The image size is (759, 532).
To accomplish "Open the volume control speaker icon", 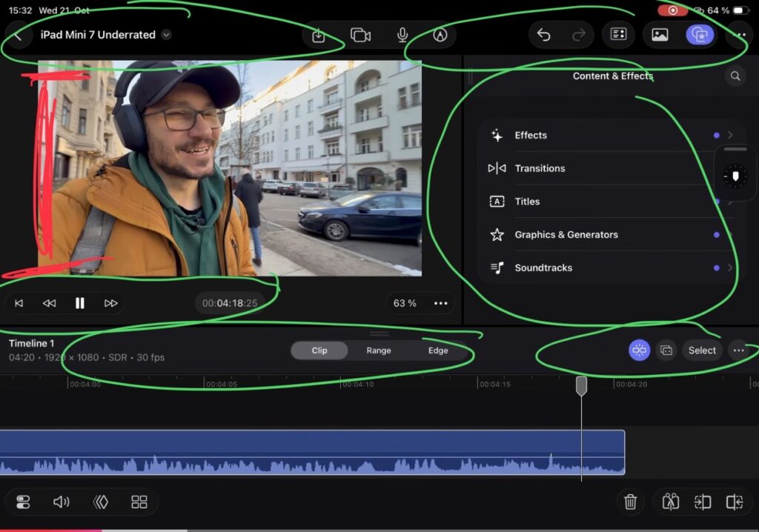I will [x=61, y=502].
